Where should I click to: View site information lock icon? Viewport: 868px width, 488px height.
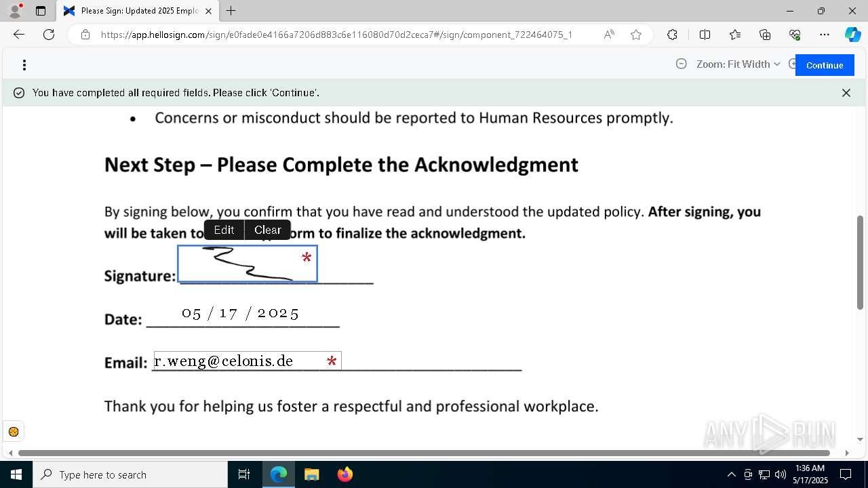pos(85,35)
